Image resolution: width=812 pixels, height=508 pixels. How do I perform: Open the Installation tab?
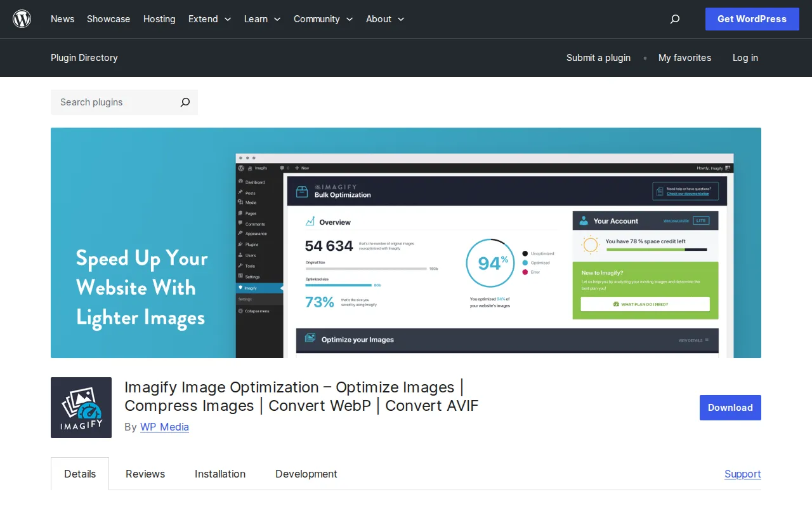point(219,474)
